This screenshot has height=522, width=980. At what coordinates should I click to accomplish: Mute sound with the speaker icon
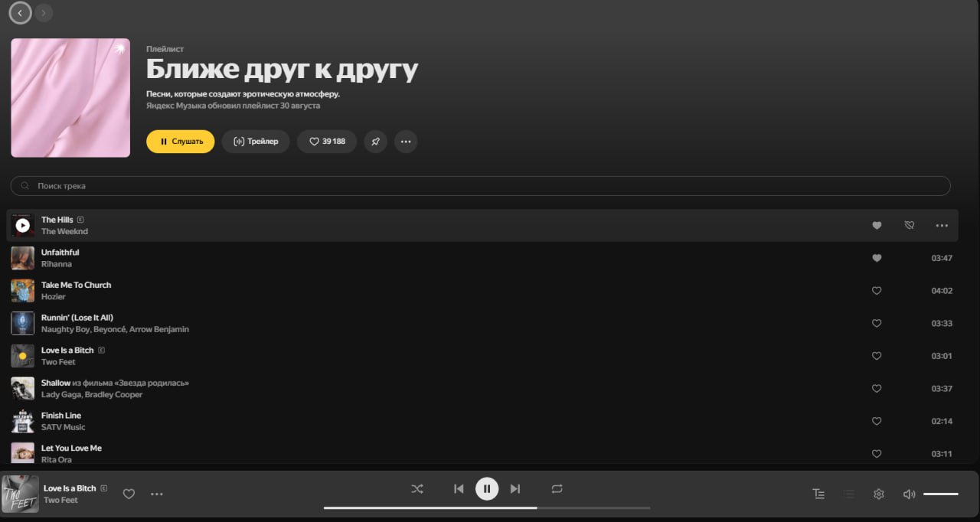(909, 494)
